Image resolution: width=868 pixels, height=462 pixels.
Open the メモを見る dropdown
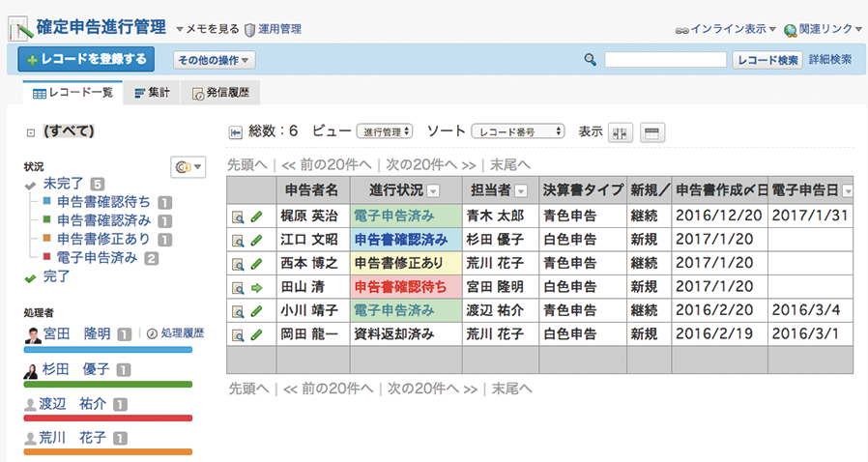click(x=208, y=29)
